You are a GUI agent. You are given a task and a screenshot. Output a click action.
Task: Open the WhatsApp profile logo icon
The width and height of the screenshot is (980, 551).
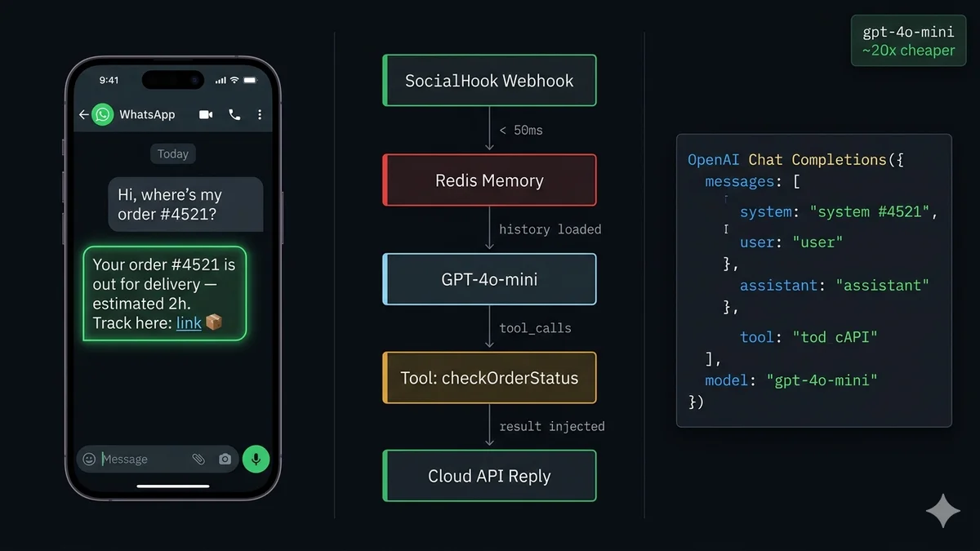[x=102, y=114]
